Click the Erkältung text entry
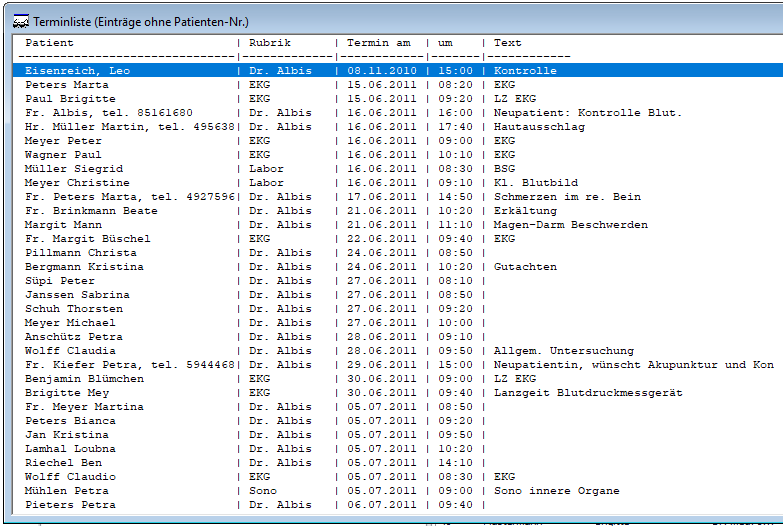Image resolution: width=783 pixels, height=526 pixels. 525,210
